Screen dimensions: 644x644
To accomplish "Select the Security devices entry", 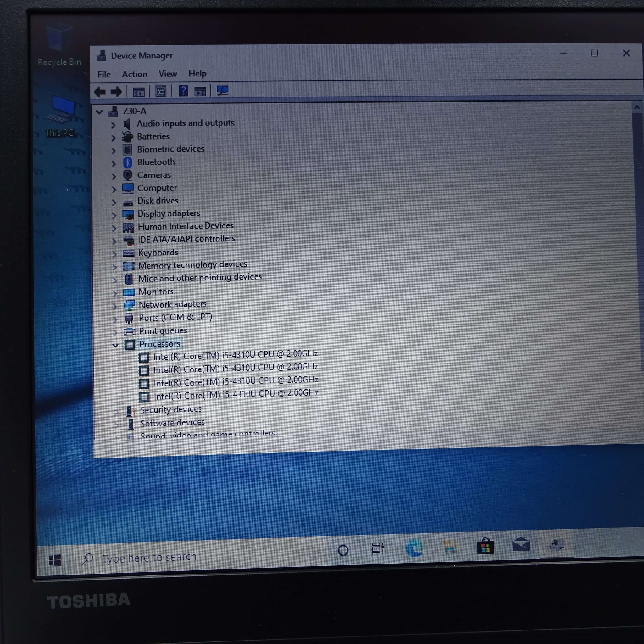I will click(x=171, y=409).
